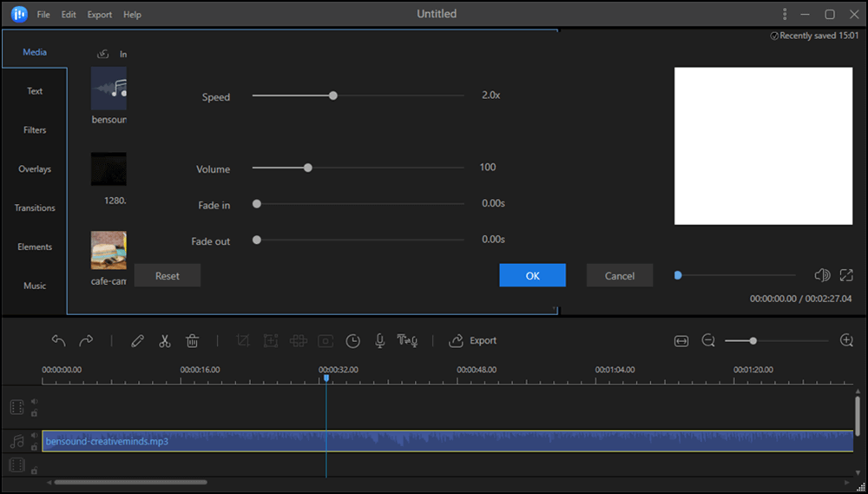Zoom out the timeline with minus magnifier
This screenshot has height=494, width=868.
[708, 341]
